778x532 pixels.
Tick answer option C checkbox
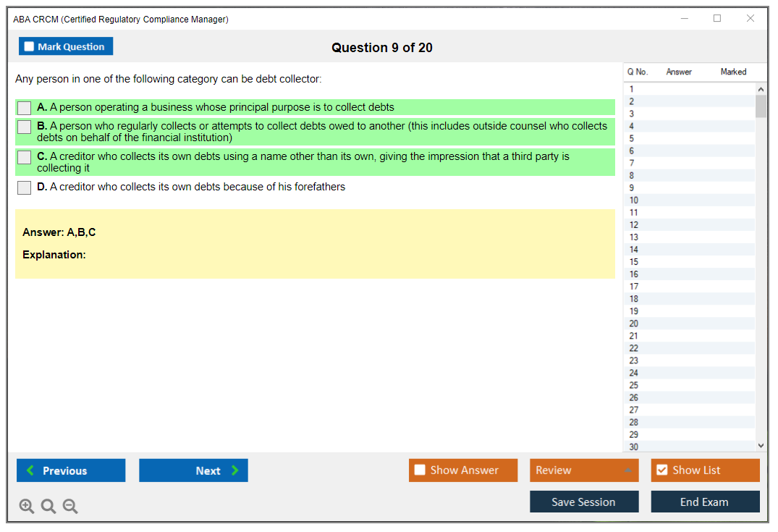coord(25,157)
